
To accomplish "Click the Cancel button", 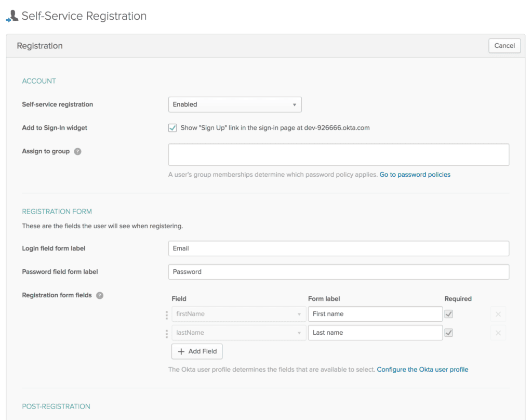I will coord(504,46).
